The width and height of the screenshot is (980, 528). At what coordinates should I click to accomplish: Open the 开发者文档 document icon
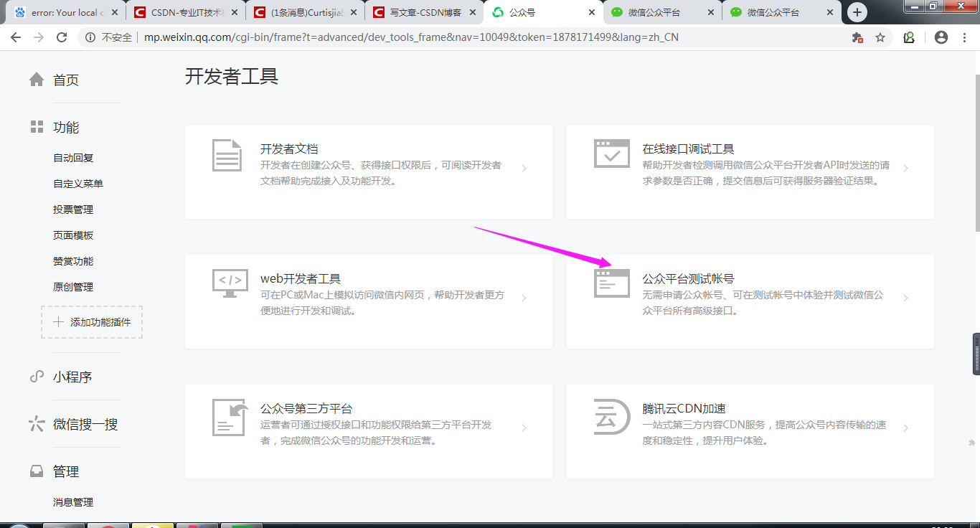(x=227, y=154)
